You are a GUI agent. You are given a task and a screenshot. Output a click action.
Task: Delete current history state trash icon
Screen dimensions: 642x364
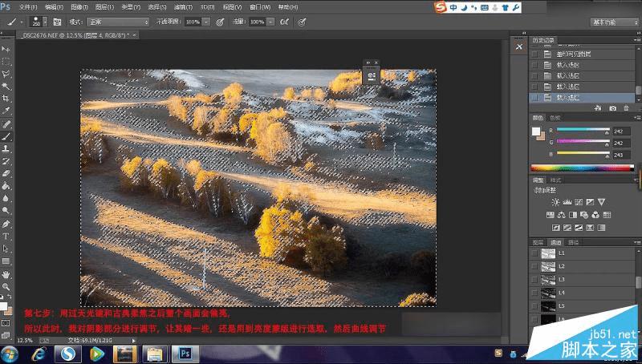(x=626, y=108)
